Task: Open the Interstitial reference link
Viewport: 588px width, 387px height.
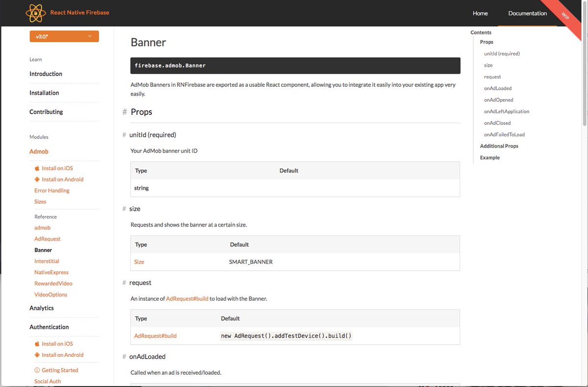Action: click(x=47, y=261)
